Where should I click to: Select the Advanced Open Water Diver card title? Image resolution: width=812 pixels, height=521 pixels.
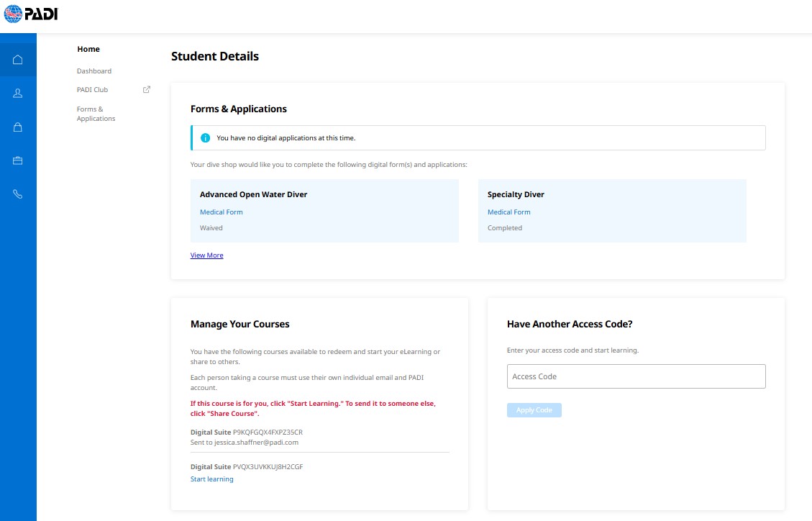coord(253,194)
